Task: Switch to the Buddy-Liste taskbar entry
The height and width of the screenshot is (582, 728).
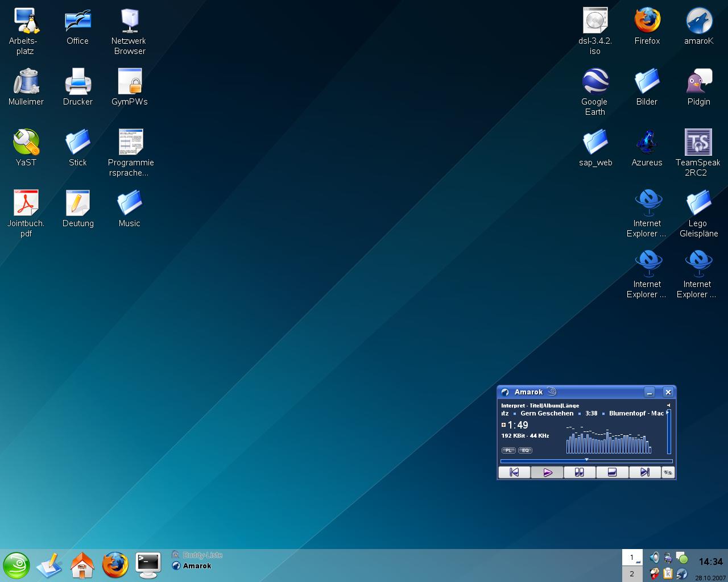Action: click(x=197, y=555)
